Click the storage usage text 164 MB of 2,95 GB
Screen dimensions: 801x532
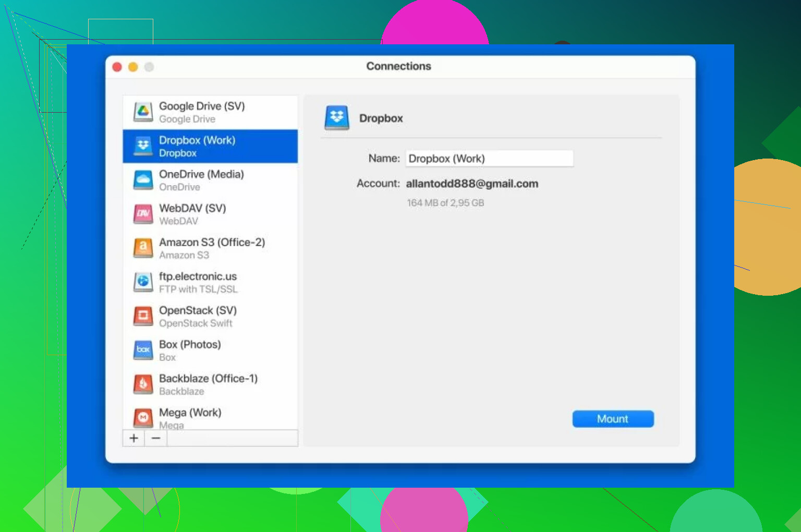(445, 203)
